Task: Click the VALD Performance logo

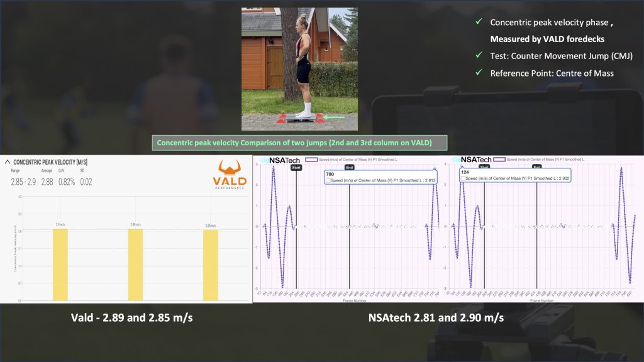Action: [x=231, y=175]
